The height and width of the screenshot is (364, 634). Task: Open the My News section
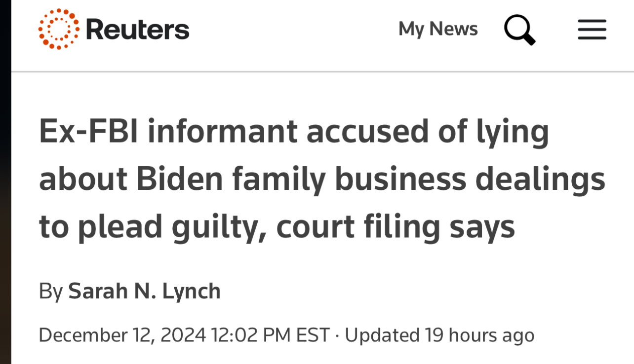(x=438, y=29)
